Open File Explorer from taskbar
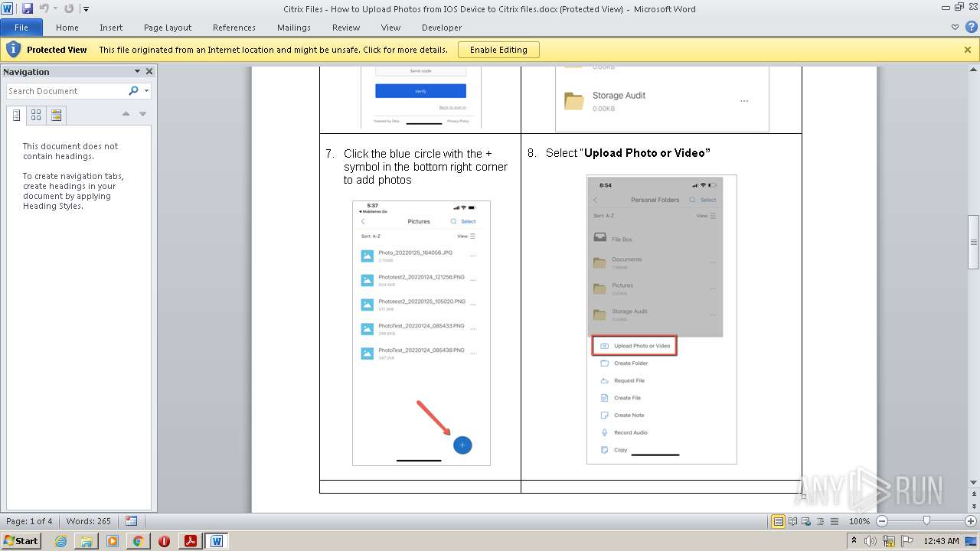This screenshot has width=980, height=551. pos(87,541)
